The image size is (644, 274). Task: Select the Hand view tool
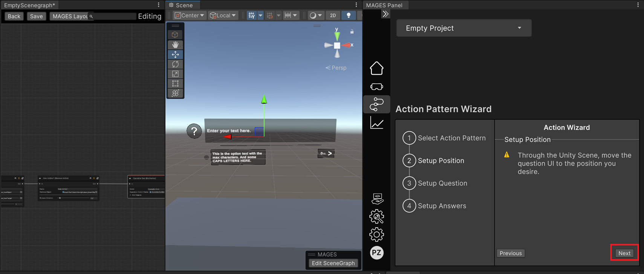[x=175, y=44]
